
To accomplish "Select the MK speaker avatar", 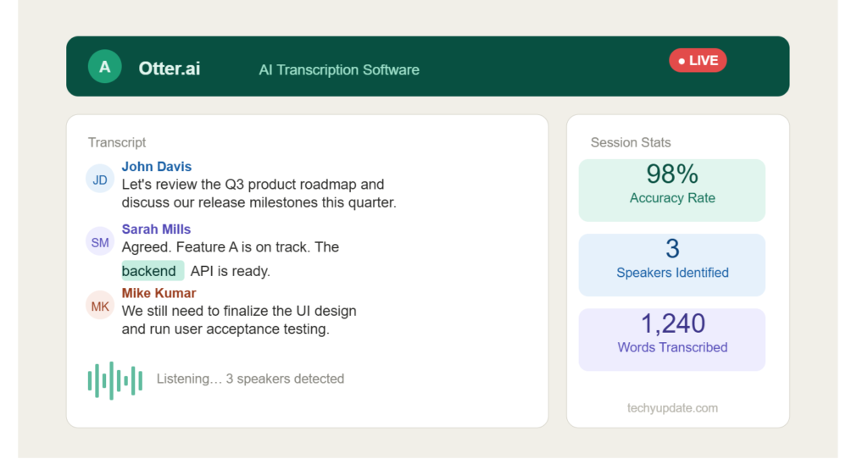I will (x=100, y=306).
